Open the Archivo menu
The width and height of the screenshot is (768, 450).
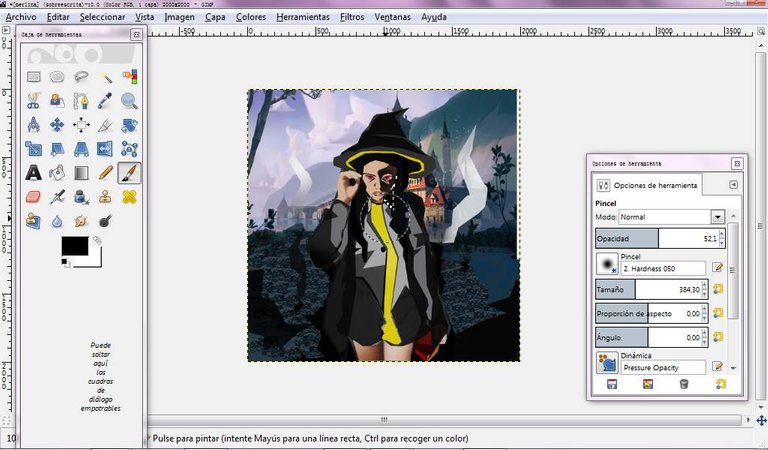(21, 17)
